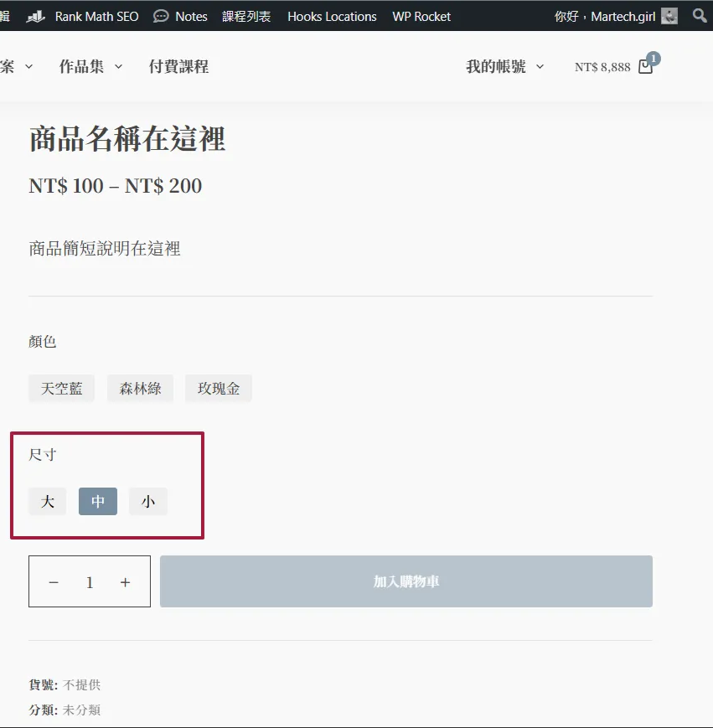713x728 pixels.
Task: Click the quantity number input field
Action: tap(90, 582)
